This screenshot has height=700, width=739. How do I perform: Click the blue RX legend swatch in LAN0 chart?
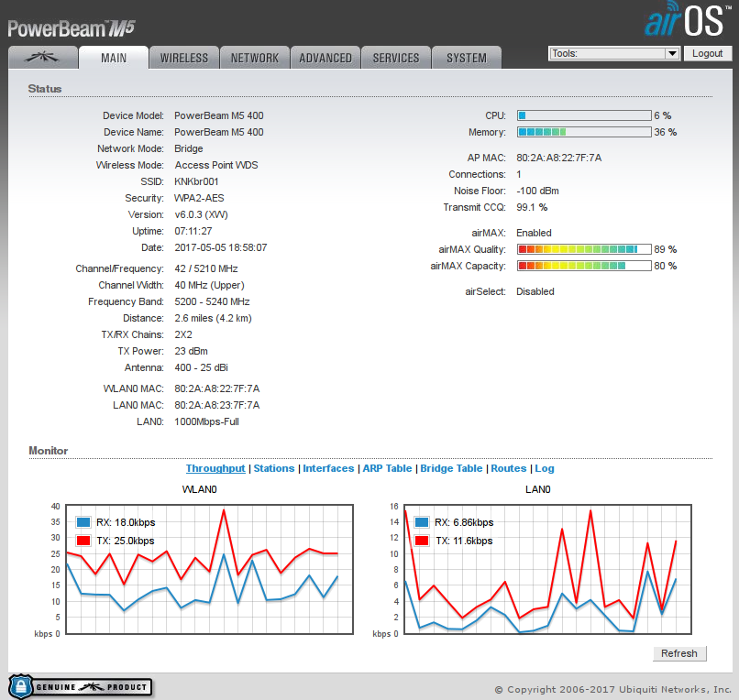422,522
